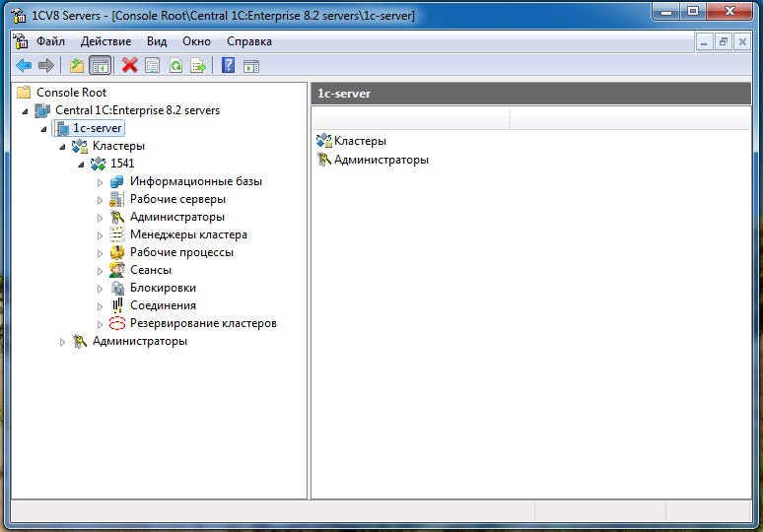
Task: Toggle the Show/Hide Action Pane icon
Action: click(251, 66)
